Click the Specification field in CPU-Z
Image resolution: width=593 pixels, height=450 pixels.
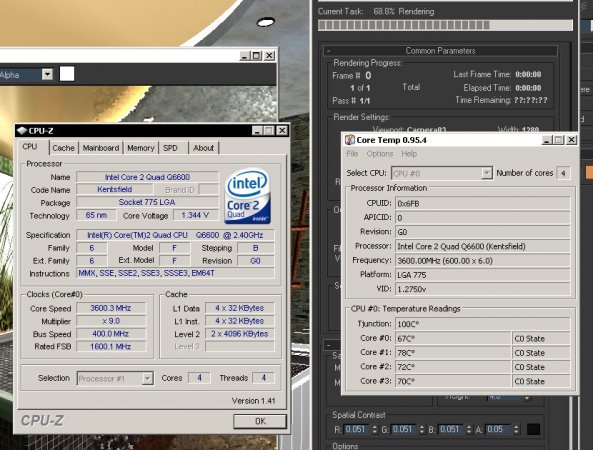click(x=175, y=235)
